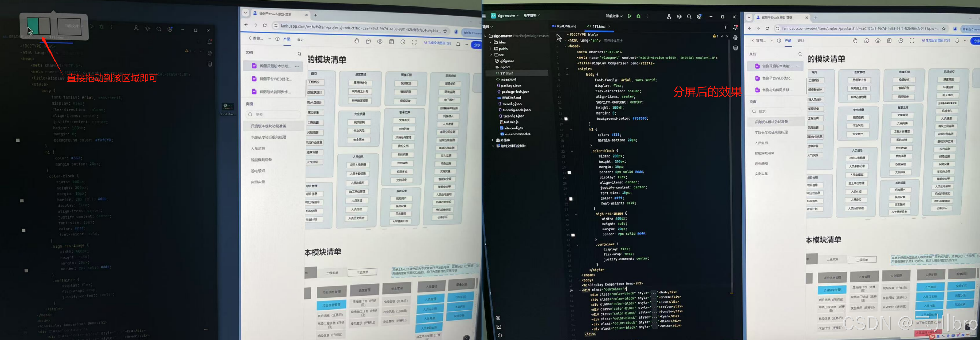The image size is (980, 340).
Task: Expand the 外部库 node in right IDE tree
Action: click(493, 140)
